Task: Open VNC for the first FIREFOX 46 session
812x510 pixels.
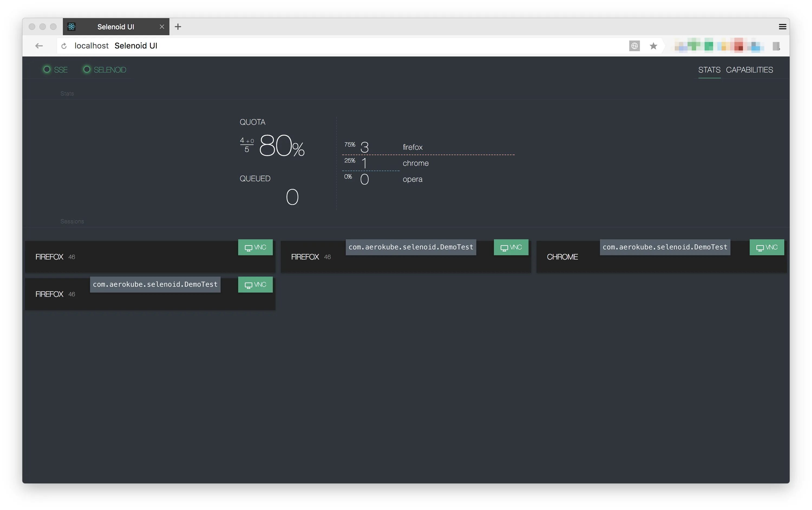Action: point(255,247)
